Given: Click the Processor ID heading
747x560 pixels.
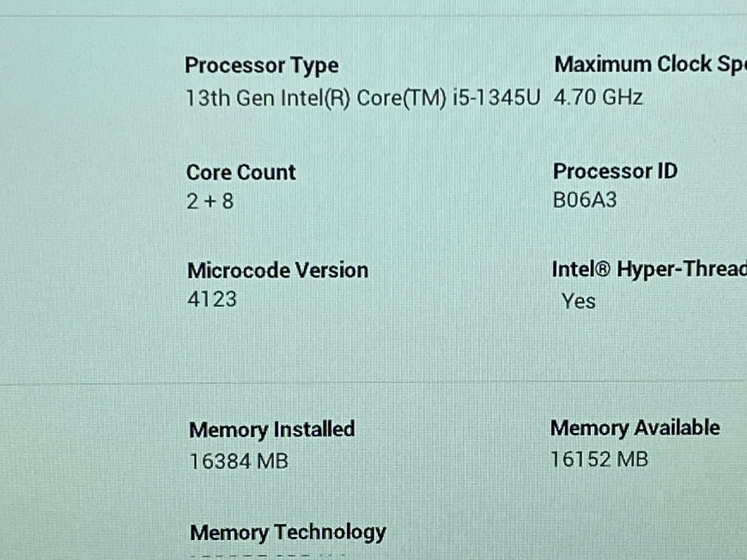Looking at the screenshot, I should 615,171.
